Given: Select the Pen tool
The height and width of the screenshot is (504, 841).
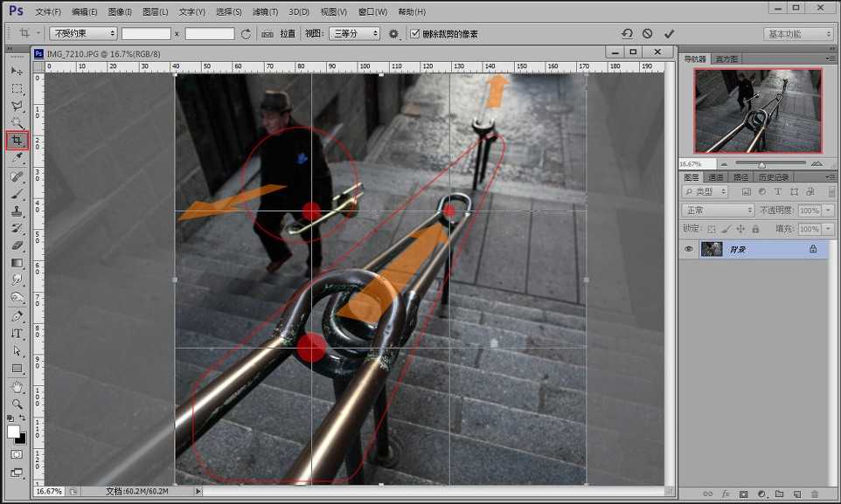Looking at the screenshot, I should pos(17,316).
